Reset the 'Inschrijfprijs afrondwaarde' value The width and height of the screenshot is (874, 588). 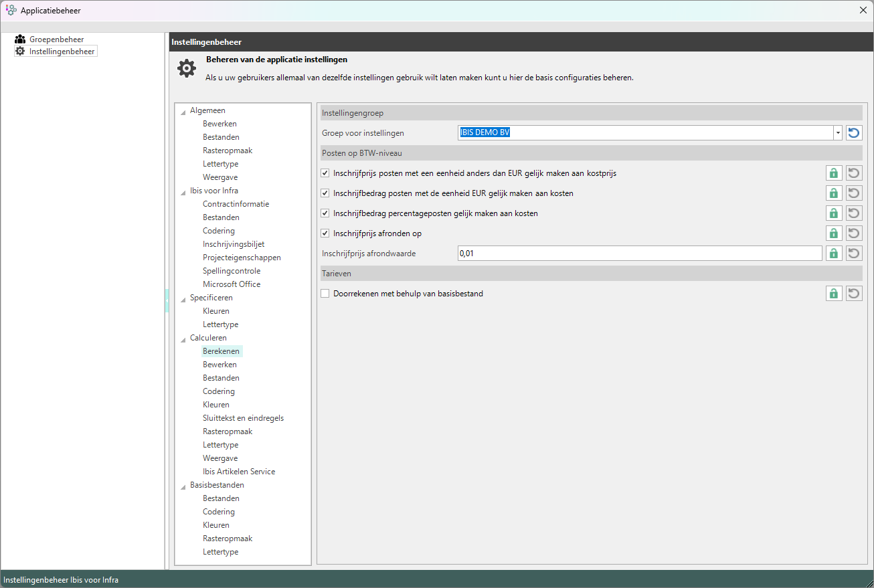[x=853, y=254]
